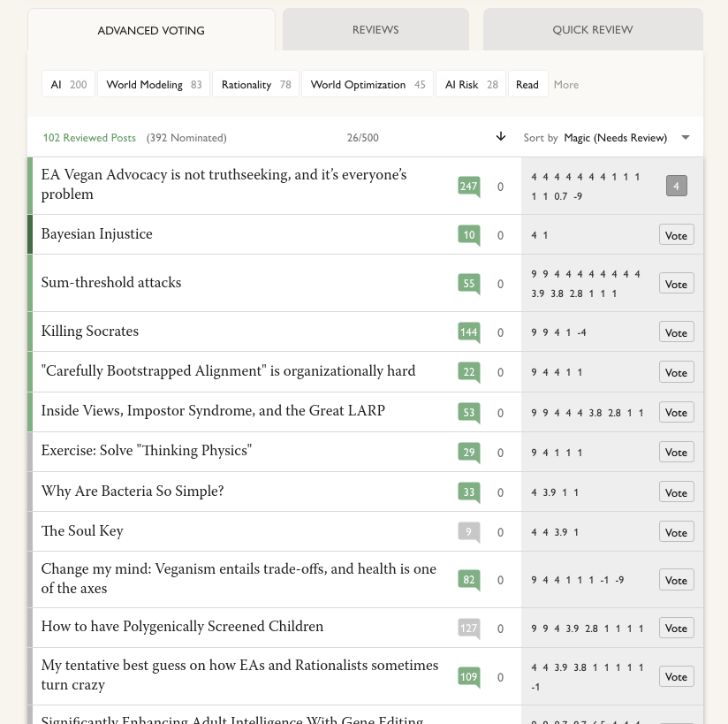The width and height of the screenshot is (728, 724).
Task: Click the sort direction down arrow
Action: [x=500, y=137]
